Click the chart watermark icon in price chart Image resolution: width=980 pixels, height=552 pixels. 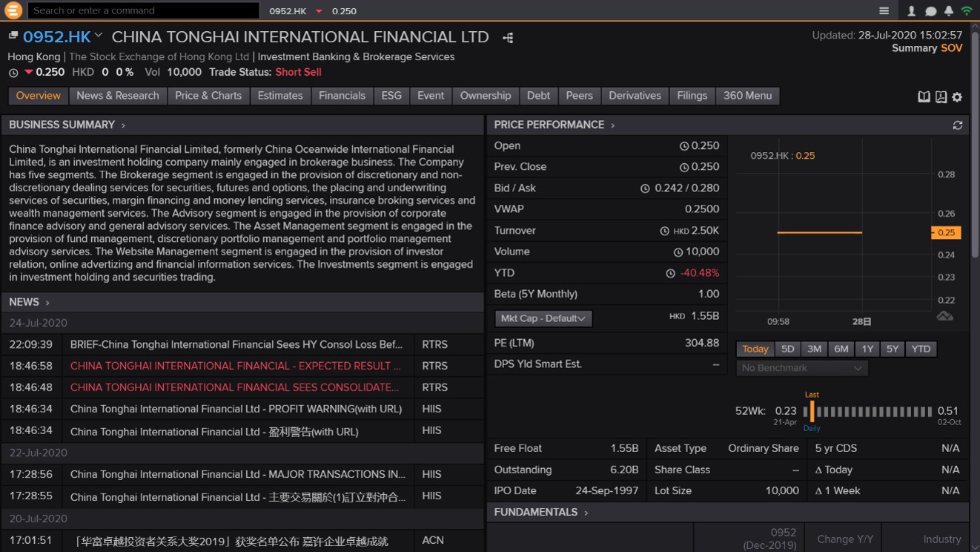pyautogui.click(x=944, y=316)
